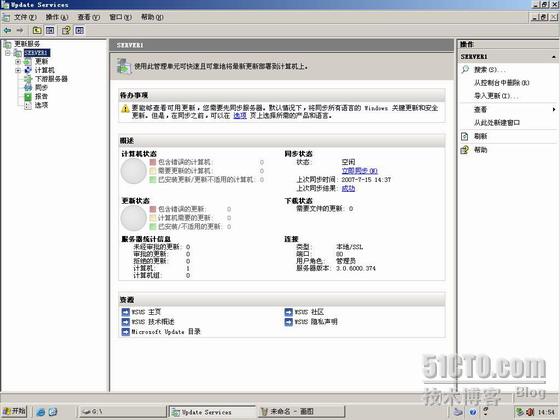Click the search magnifier icon
The width and height of the screenshot is (560, 420).
(465, 69)
